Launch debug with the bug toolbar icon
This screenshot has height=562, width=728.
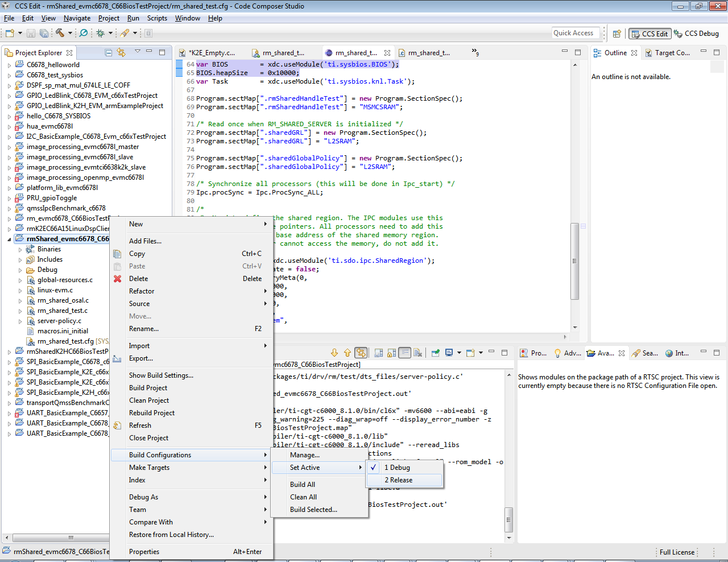point(100,32)
